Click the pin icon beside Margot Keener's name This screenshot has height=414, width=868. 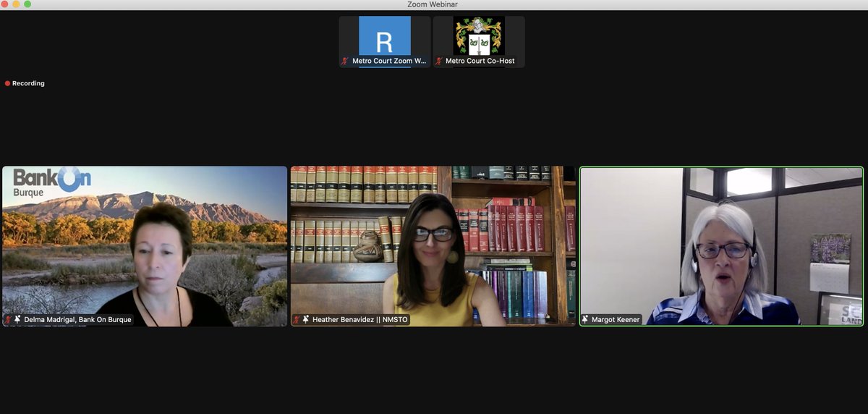coord(585,319)
